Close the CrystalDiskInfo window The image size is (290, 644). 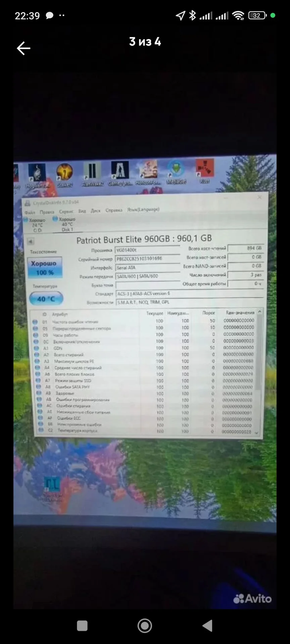click(x=259, y=198)
